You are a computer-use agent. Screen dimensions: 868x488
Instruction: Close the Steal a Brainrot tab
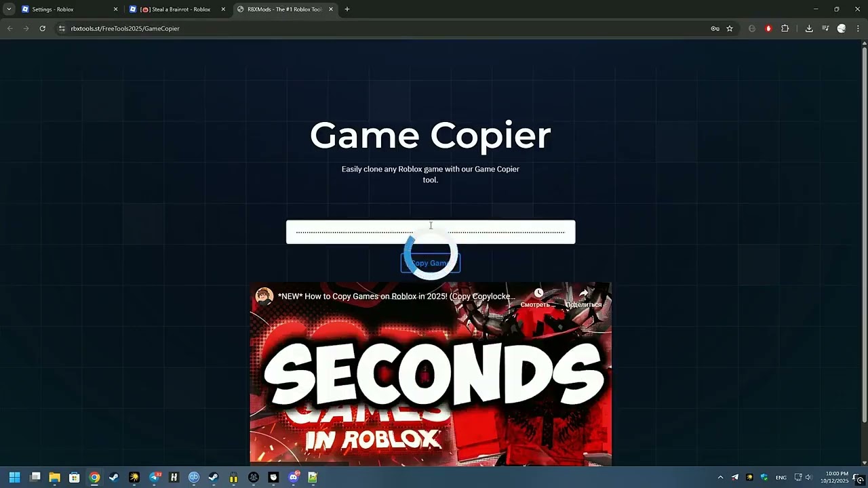click(223, 9)
